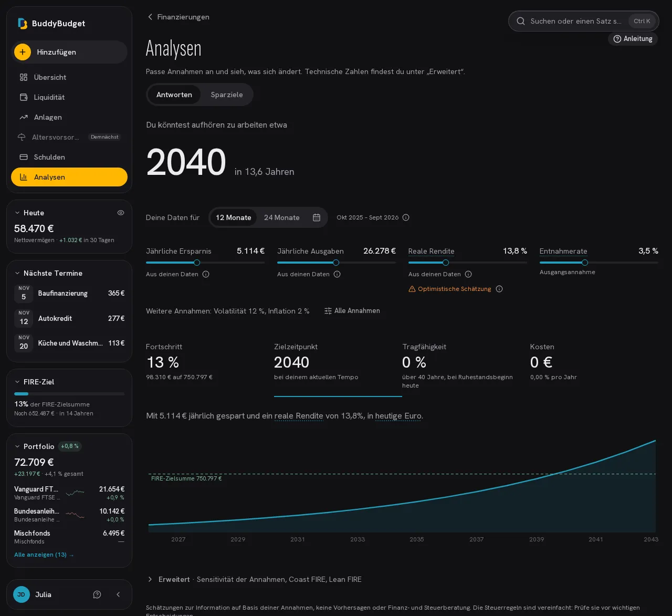Image resolution: width=672 pixels, height=616 pixels.
Task: Show info for Okt 2025 – Sept 2026
Action: point(406,217)
